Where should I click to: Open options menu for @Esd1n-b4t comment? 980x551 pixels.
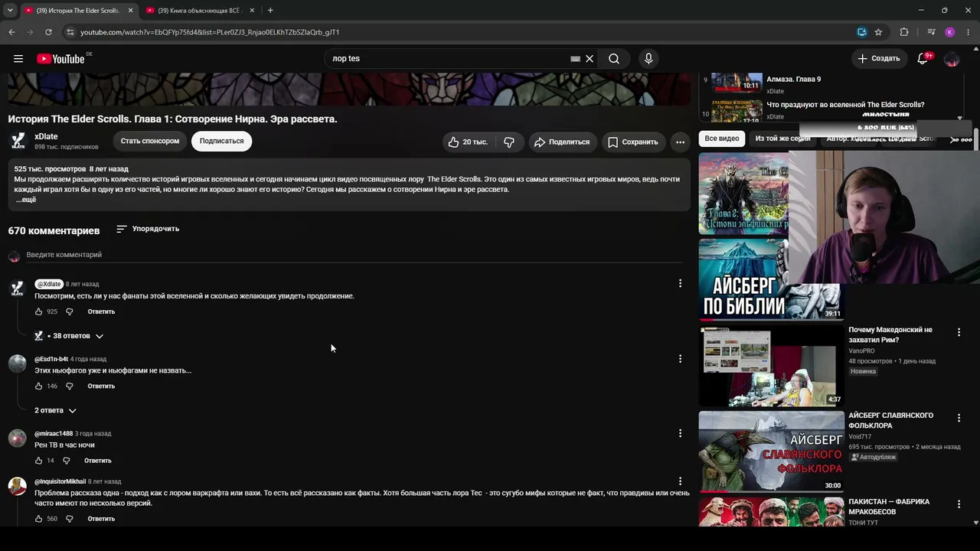click(x=680, y=359)
